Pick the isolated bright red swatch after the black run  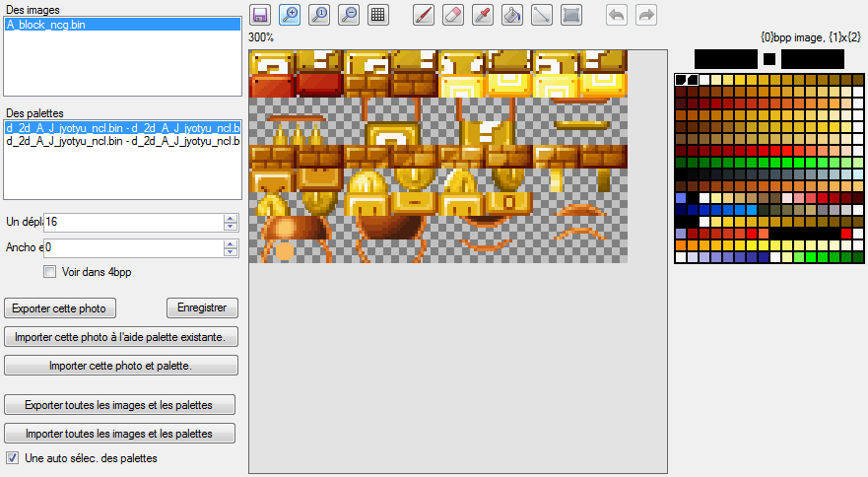(846, 234)
